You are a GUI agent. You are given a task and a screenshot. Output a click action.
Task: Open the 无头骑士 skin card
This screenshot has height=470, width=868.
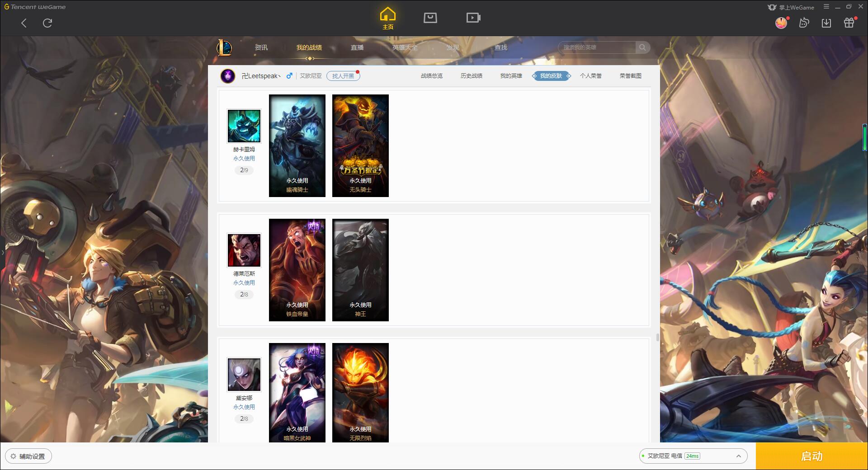360,146
